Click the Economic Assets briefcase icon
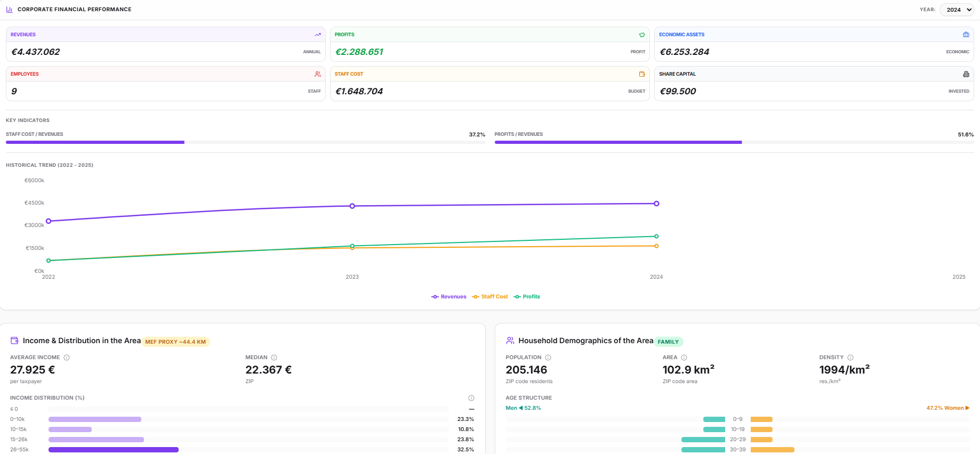Viewport: 980px width, 454px height. (966, 35)
